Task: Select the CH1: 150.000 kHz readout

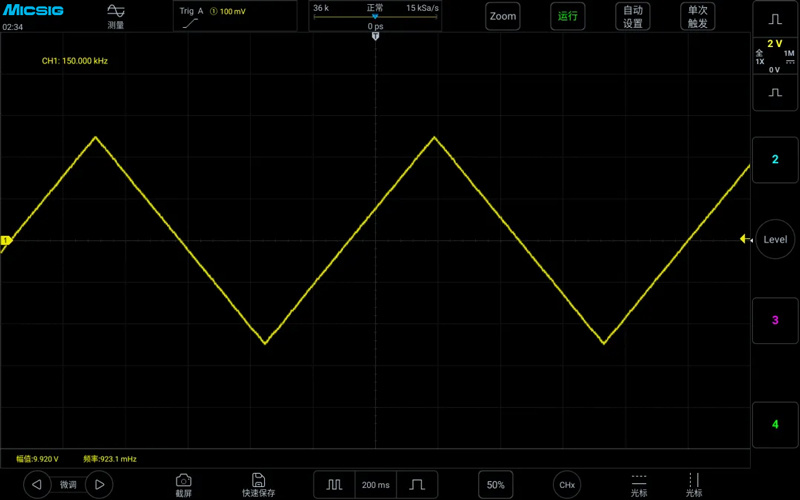Action: (x=74, y=61)
